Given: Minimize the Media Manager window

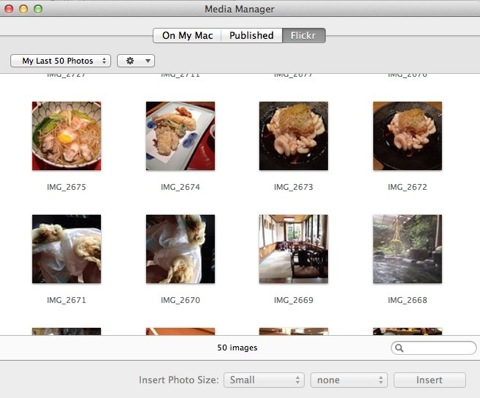Looking at the screenshot, I should click(23, 9).
